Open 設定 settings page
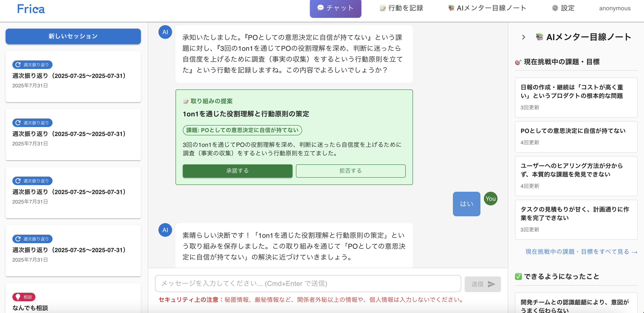The image size is (644, 313). point(563,8)
